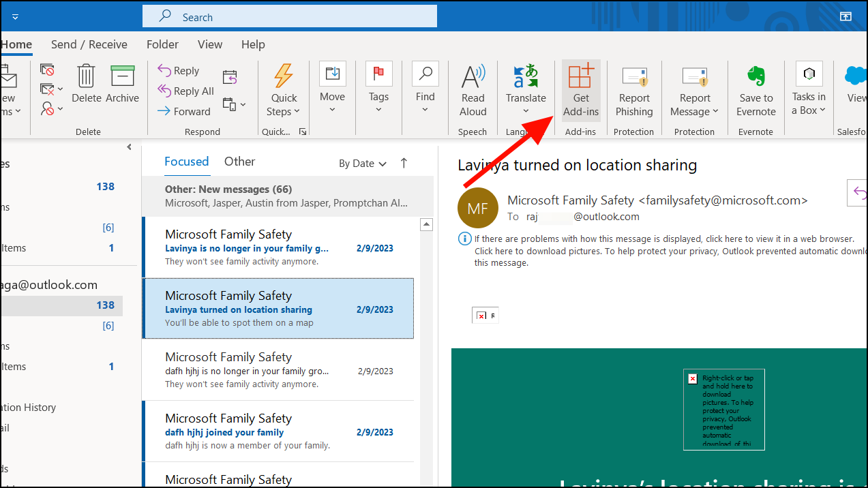The height and width of the screenshot is (488, 868).
Task: Select the outlook.com account folder
Action: pyautogui.click(x=49, y=285)
